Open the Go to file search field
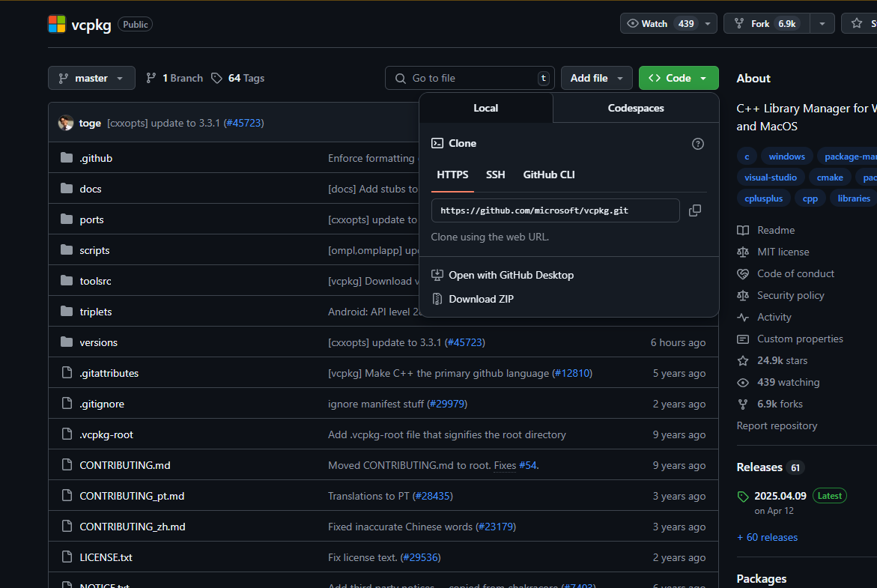 [x=470, y=79]
